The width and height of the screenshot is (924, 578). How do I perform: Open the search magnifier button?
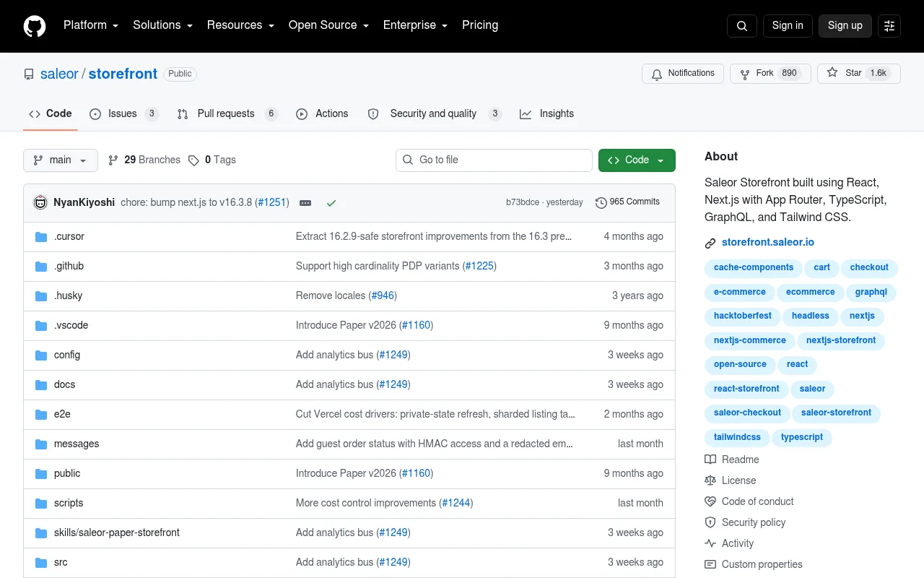pyautogui.click(x=742, y=26)
